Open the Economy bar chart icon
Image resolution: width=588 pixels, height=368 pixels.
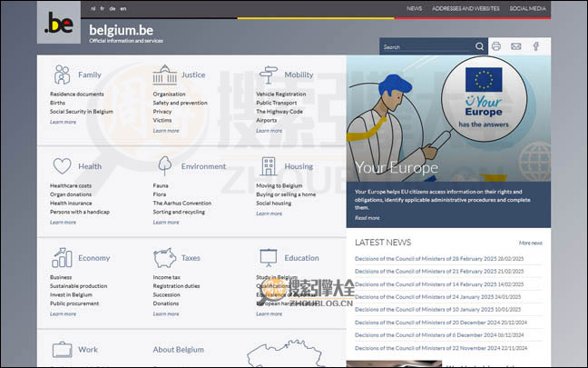pos(62,258)
